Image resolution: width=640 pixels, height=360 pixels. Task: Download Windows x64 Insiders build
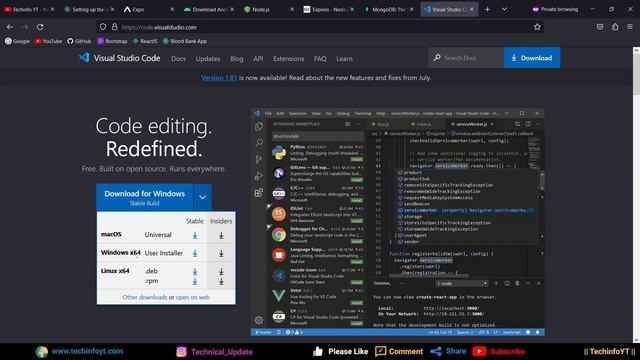pos(221,253)
